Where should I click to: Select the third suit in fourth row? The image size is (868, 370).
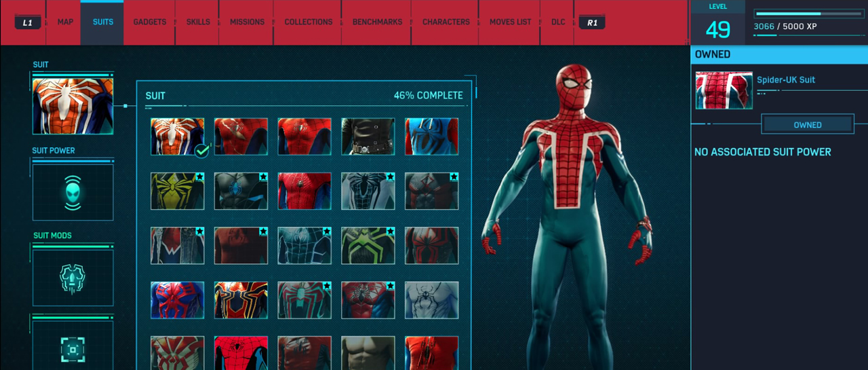coord(304,300)
